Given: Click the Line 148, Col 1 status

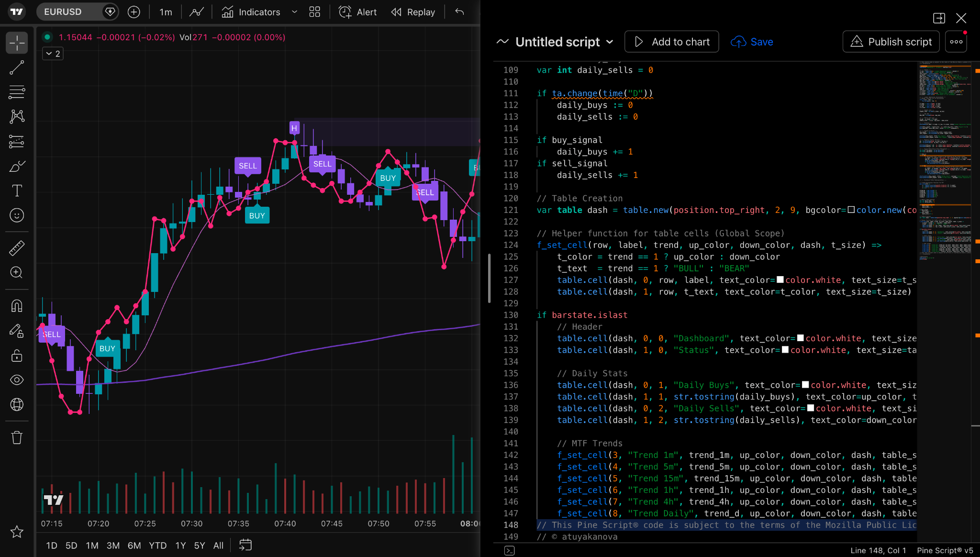Looking at the screenshot, I should pyautogui.click(x=878, y=551).
